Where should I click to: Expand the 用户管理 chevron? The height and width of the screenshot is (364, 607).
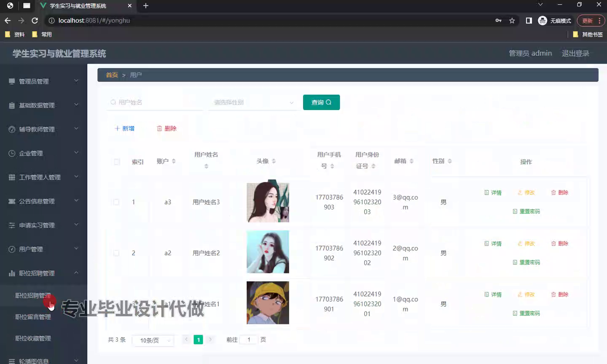[76, 249]
